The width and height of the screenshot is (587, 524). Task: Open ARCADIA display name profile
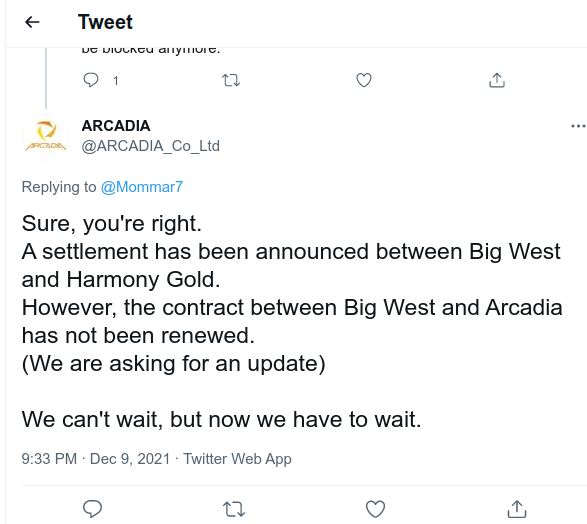pyautogui.click(x=116, y=126)
